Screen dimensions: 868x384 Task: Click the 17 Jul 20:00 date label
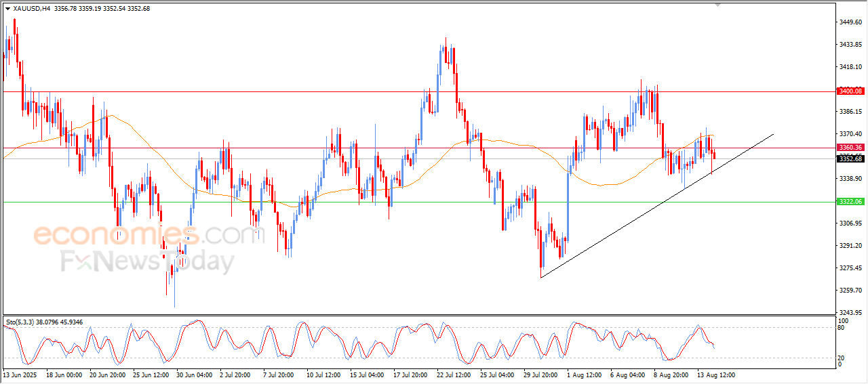410,375
